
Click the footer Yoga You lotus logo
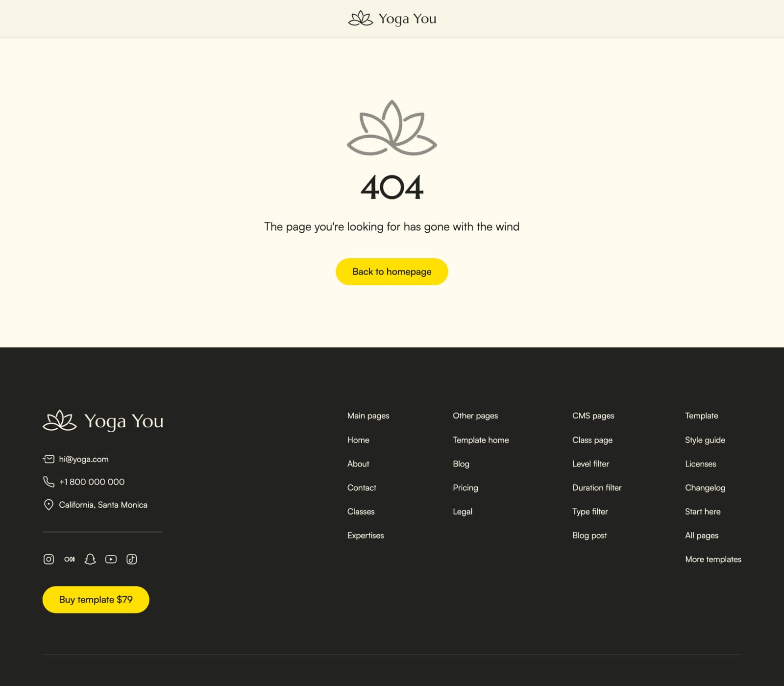tap(103, 421)
